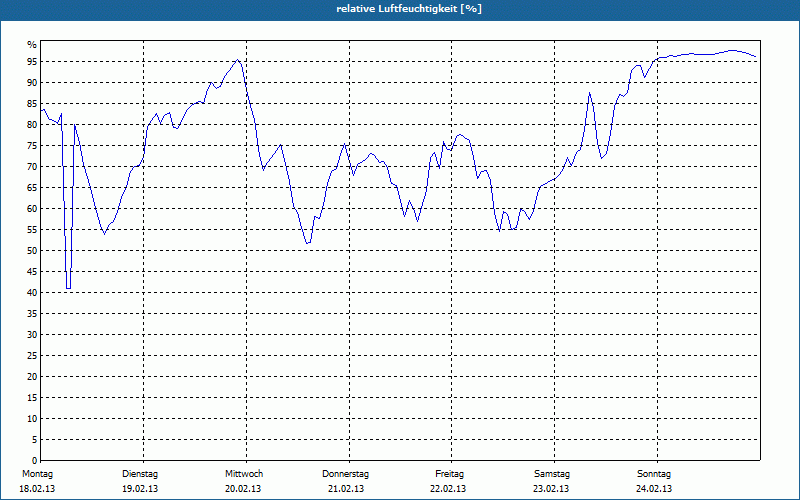Click the date '18.02.13'
Viewport: 800px width, 500px height.
coord(37,489)
